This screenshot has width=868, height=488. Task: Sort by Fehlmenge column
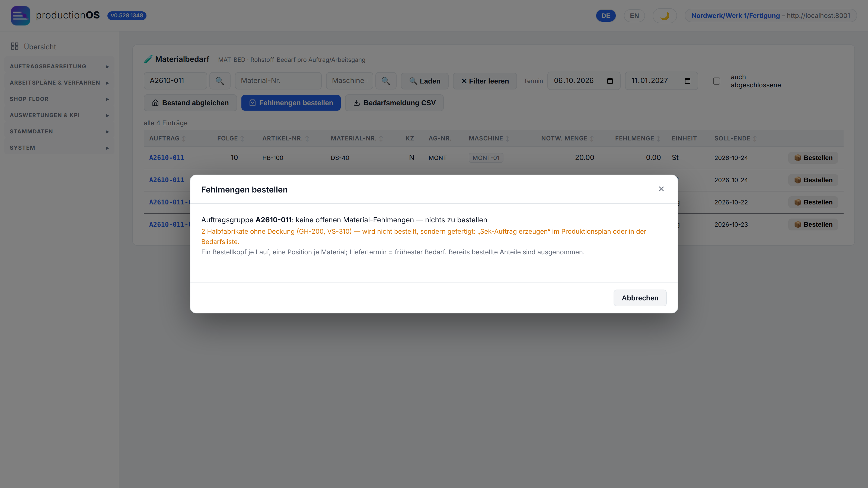(637, 139)
